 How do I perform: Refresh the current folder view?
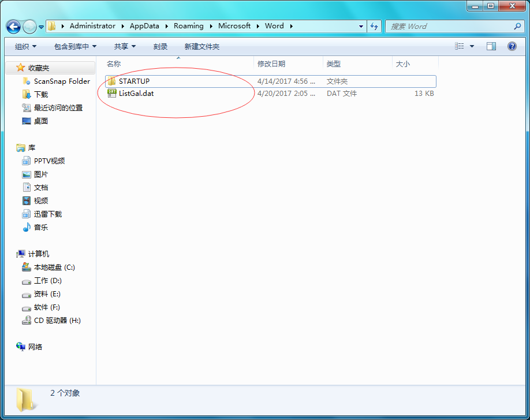point(374,27)
